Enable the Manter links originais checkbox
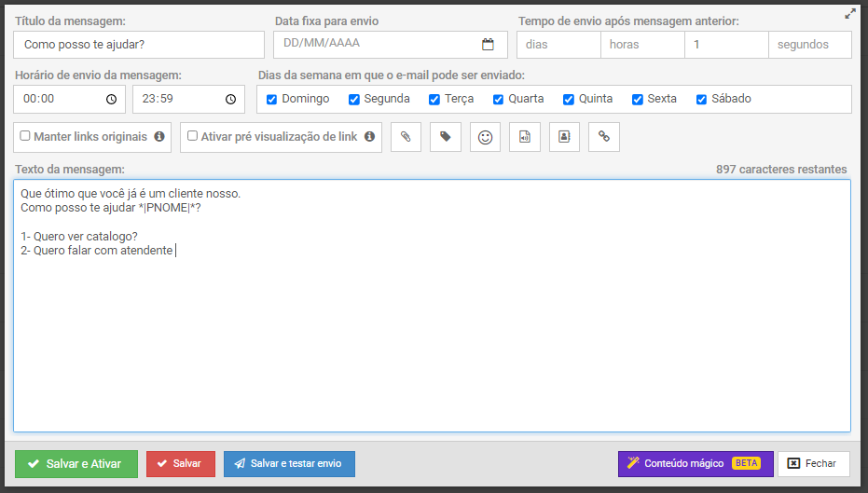Viewport: 868px width, 493px height. pos(25,136)
